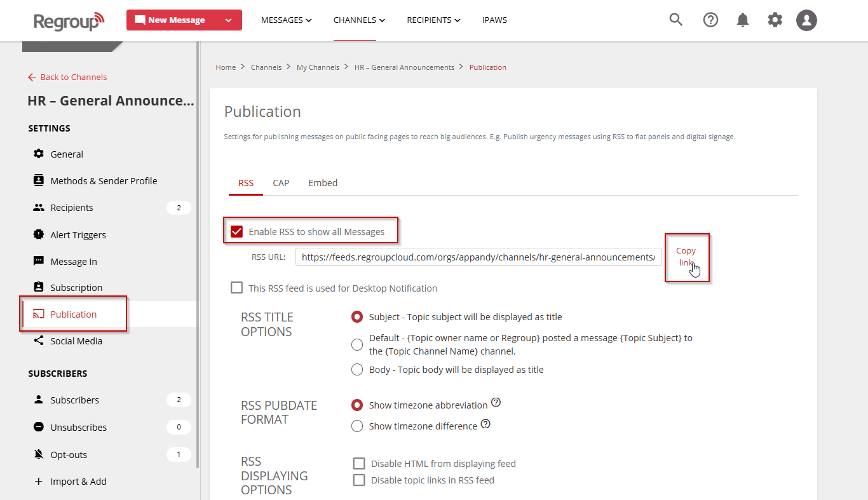Click the Publication cast icon
868x500 pixels.
(39, 314)
